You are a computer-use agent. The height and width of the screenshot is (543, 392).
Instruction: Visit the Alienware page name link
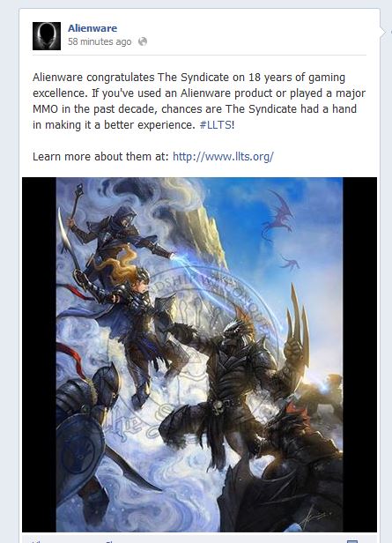(x=92, y=28)
